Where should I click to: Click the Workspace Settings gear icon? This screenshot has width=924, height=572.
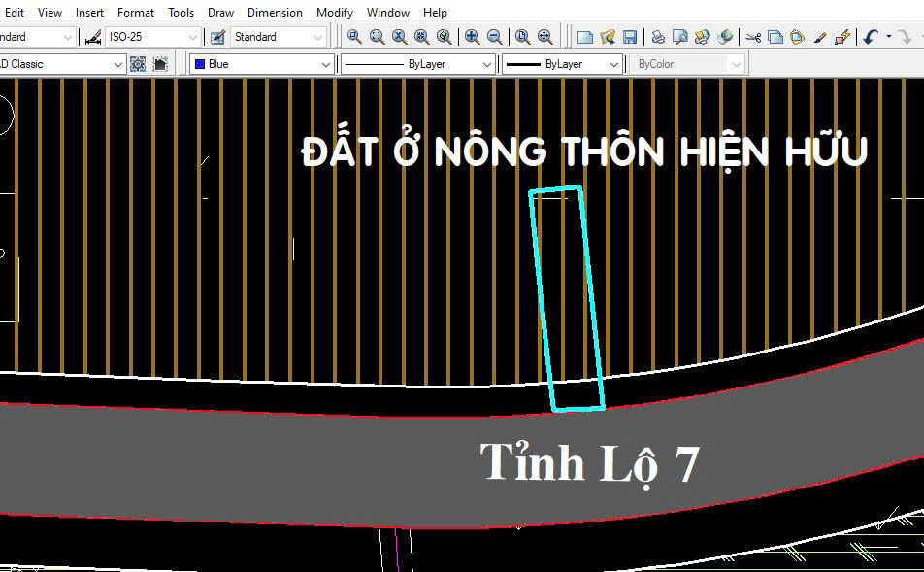coord(138,64)
